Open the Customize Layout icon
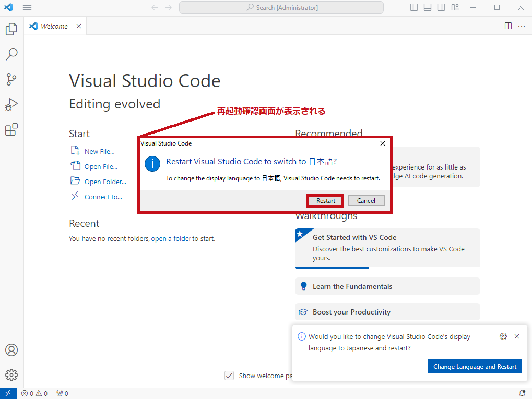The height and width of the screenshot is (399, 532). [455, 7]
